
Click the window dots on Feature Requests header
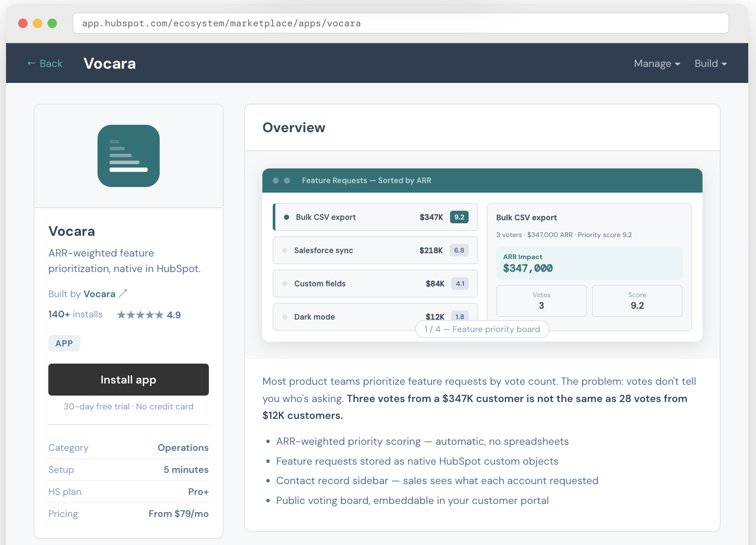coord(281,180)
